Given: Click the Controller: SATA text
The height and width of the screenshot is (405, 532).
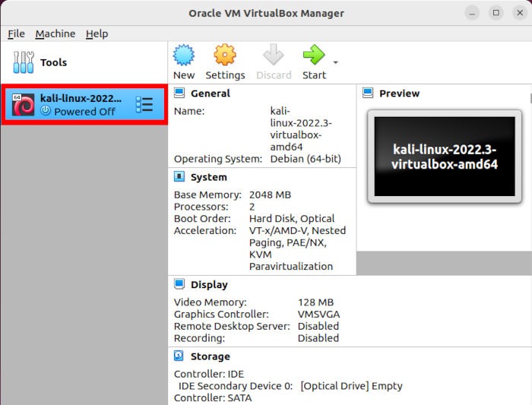Looking at the screenshot, I should 213,398.
